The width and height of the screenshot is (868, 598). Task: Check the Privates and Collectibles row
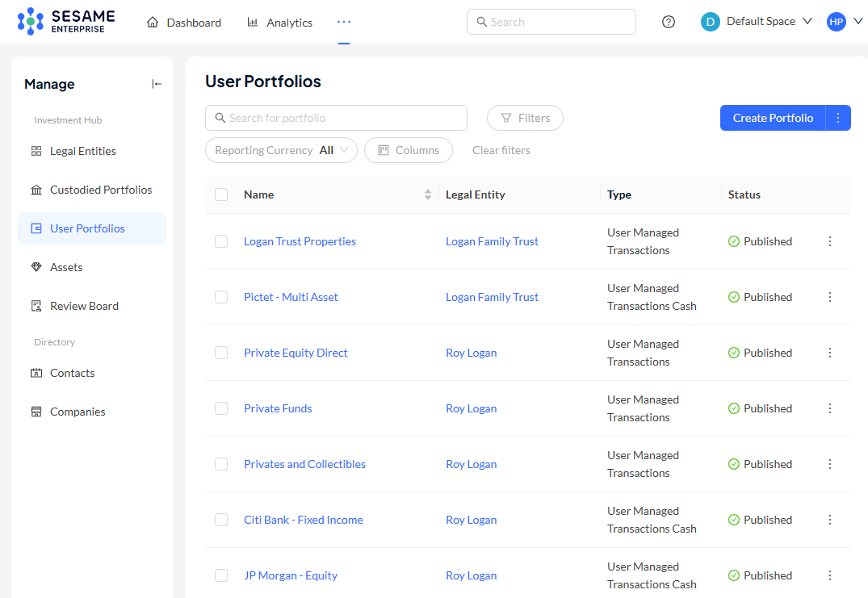click(x=221, y=464)
